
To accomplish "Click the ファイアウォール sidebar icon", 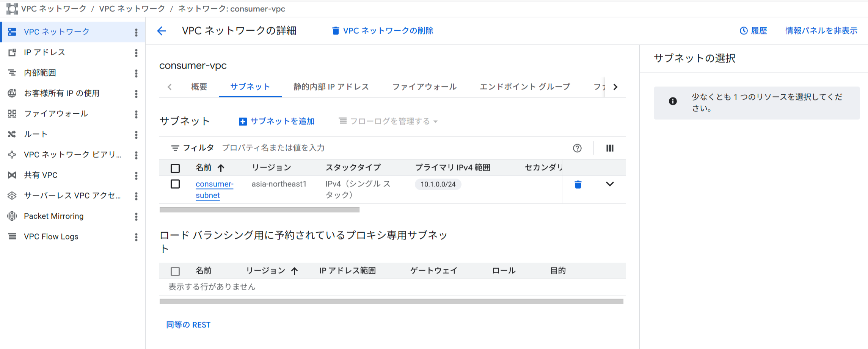I will pos(12,114).
